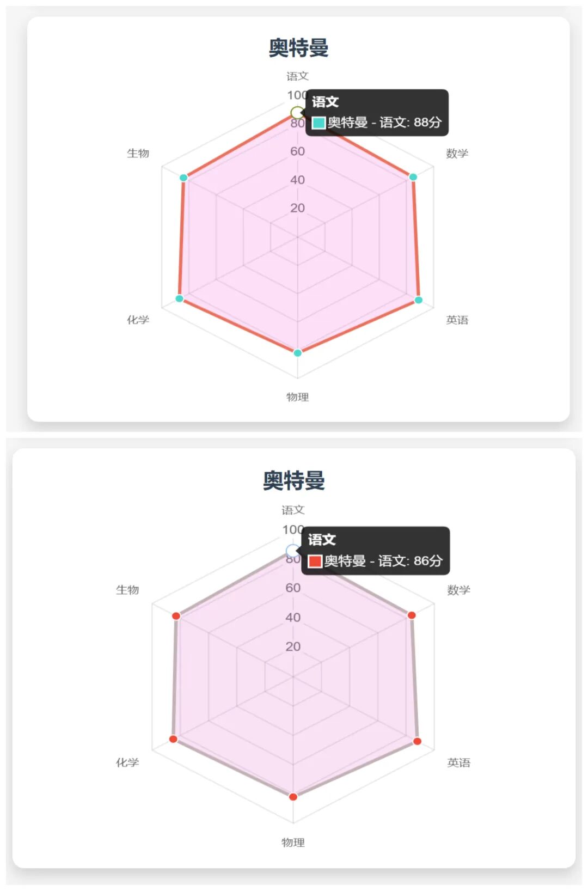Click red color swatch in 86分 tooltip
Viewport: 588px width, 891px height.
315,561
